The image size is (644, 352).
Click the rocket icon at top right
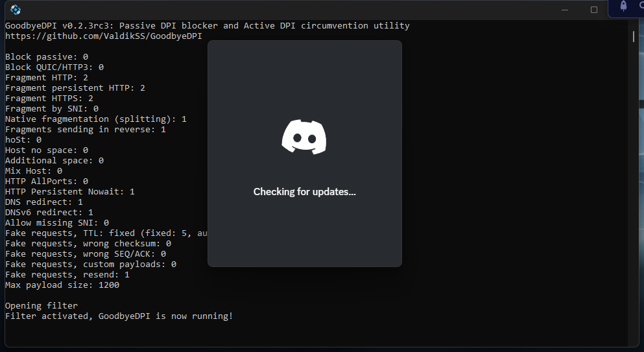pos(623,6)
